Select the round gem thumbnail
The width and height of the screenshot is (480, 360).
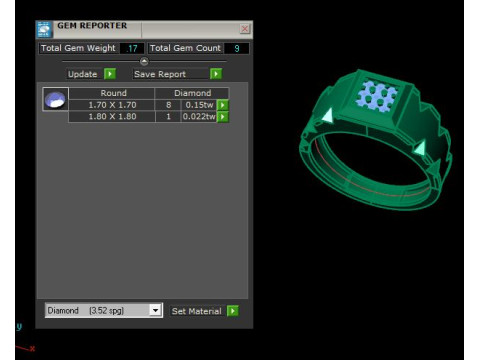pyautogui.click(x=56, y=99)
